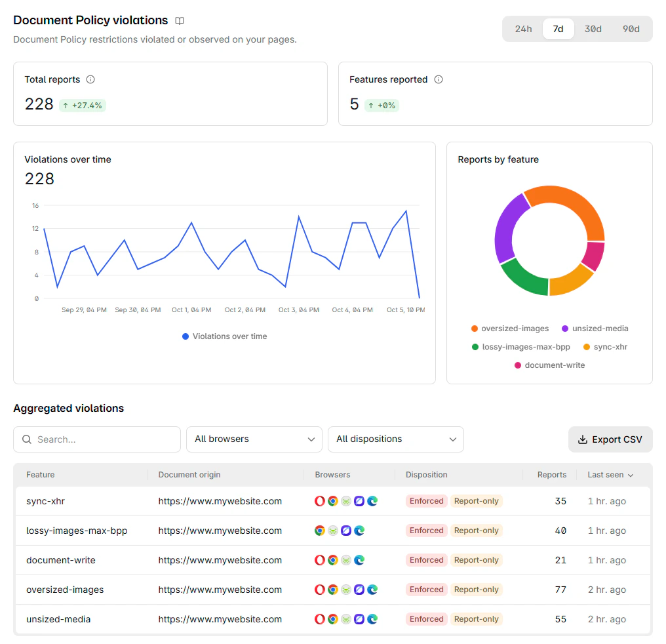Click the Opera icon in the document-write row

tap(319, 560)
